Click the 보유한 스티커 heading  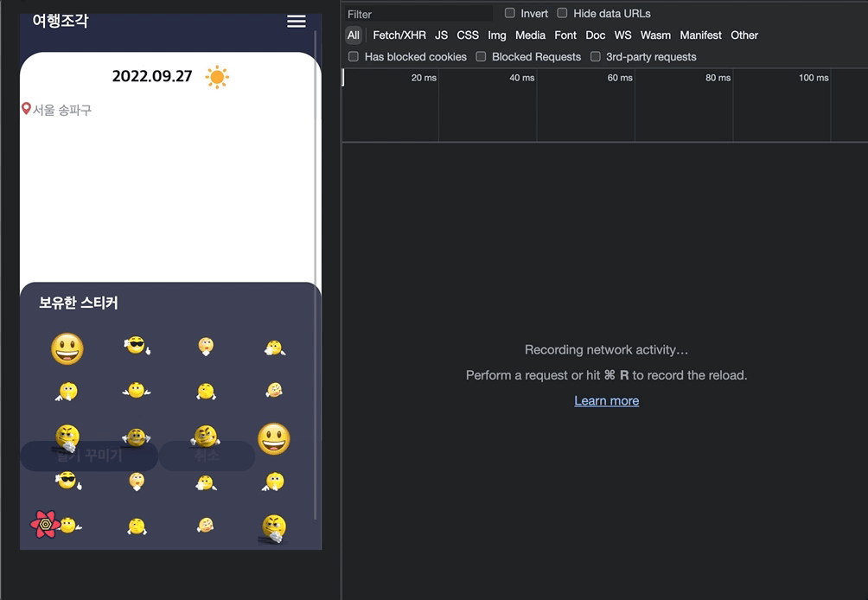[x=79, y=303]
